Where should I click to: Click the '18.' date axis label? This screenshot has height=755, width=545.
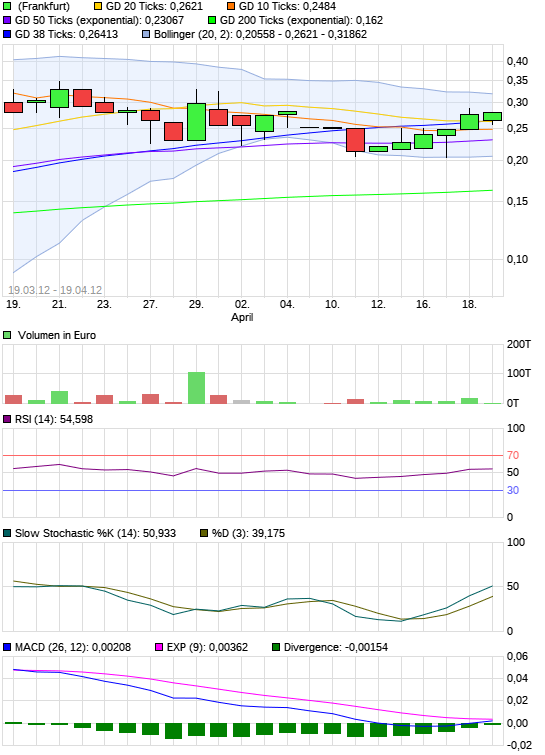469,304
